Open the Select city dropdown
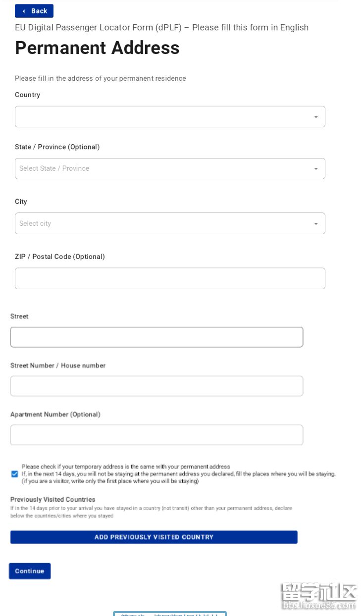Viewport: 364px width, 616px height. pos(163,223)
